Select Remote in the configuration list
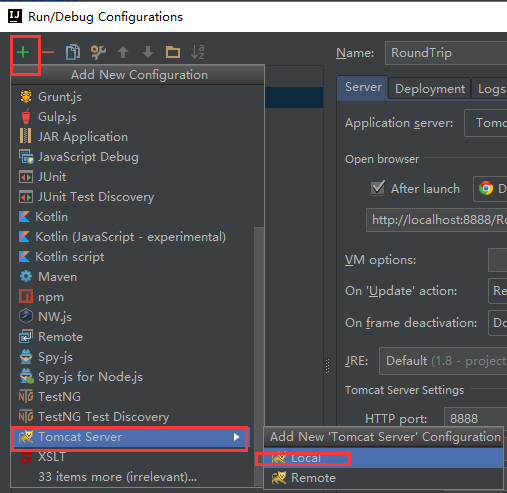The image size is (507, 493). click(x=132, y=337)
